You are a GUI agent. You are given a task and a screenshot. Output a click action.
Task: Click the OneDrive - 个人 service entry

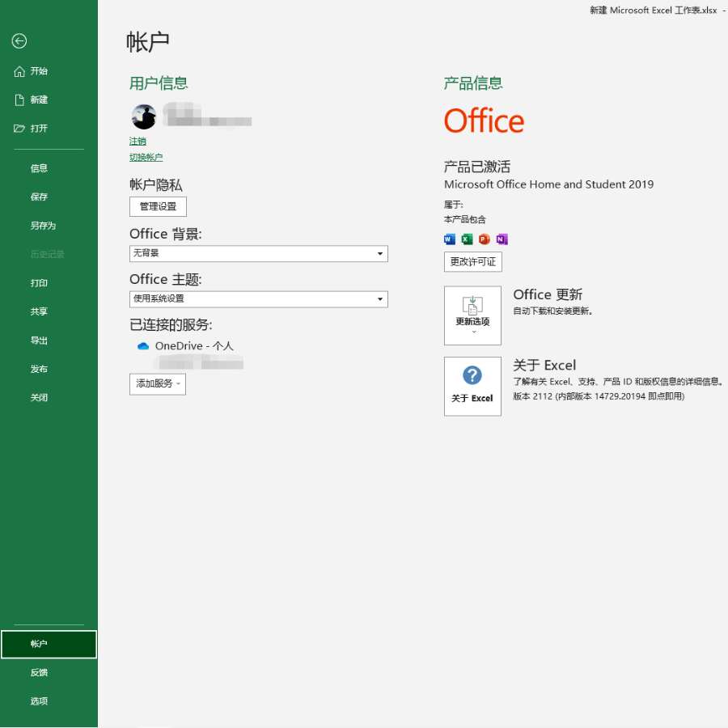[186, 346]
